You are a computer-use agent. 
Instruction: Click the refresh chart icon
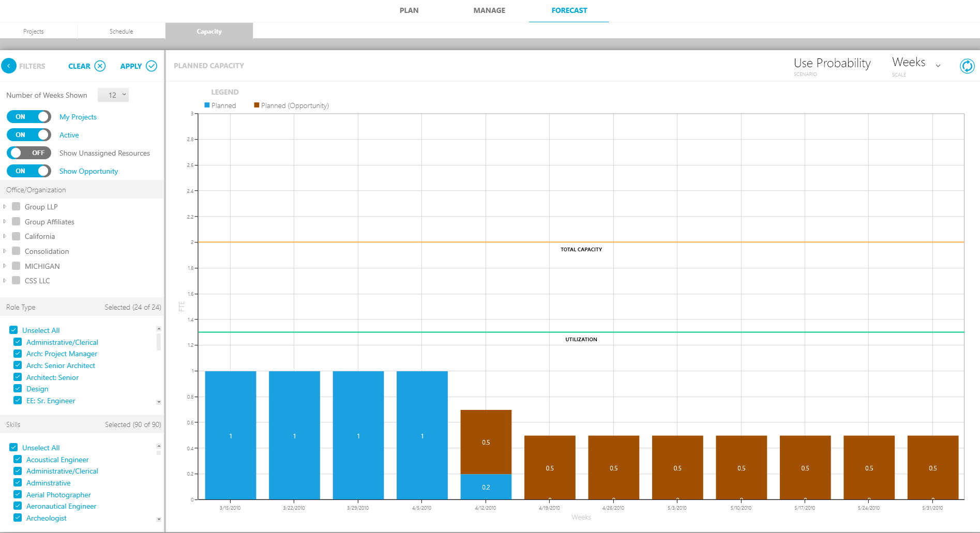[x=967, y=66]
